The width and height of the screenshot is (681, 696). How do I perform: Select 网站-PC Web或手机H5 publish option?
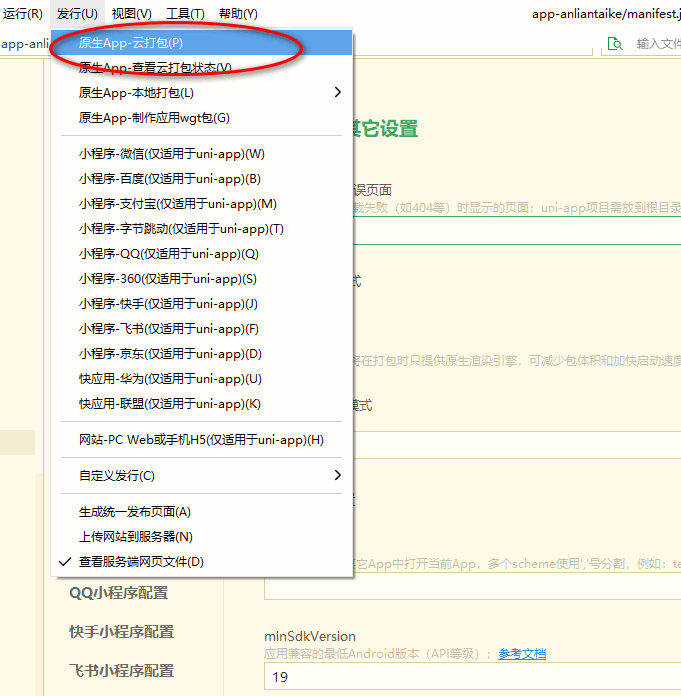click(201, 440)
